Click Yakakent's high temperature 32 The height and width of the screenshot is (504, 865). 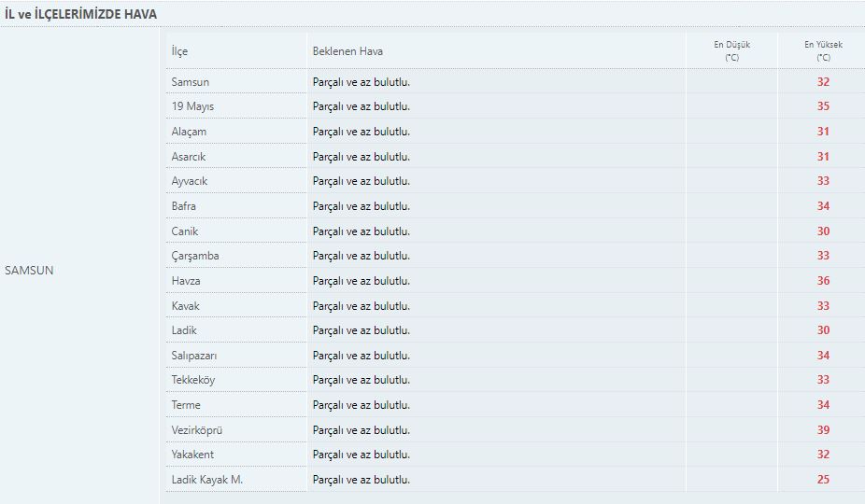point(823,455)
